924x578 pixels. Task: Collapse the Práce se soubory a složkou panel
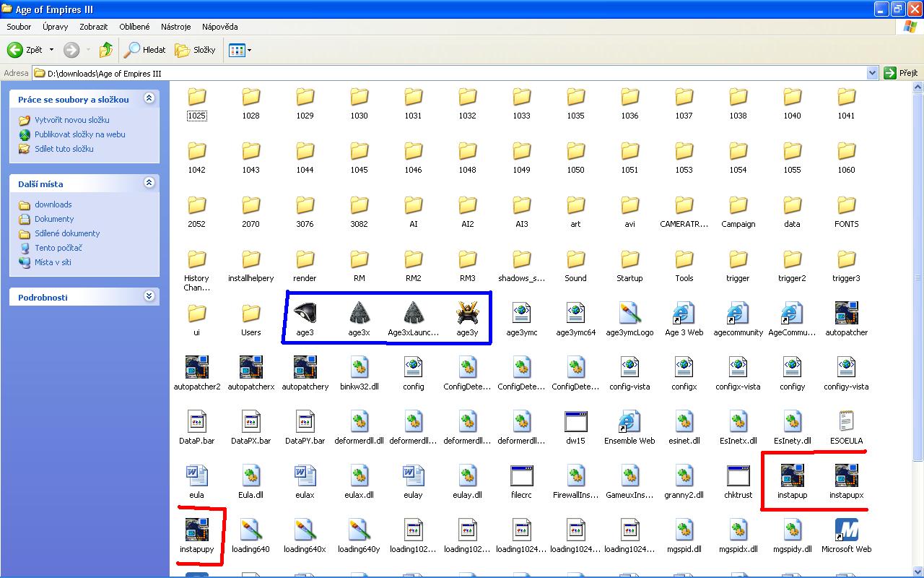[149, 98]
